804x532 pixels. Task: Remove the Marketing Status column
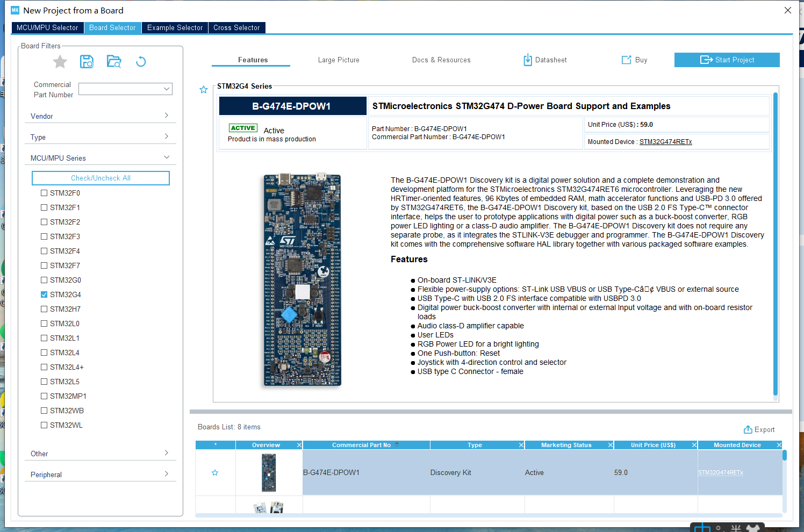click(x=611, y=445)
